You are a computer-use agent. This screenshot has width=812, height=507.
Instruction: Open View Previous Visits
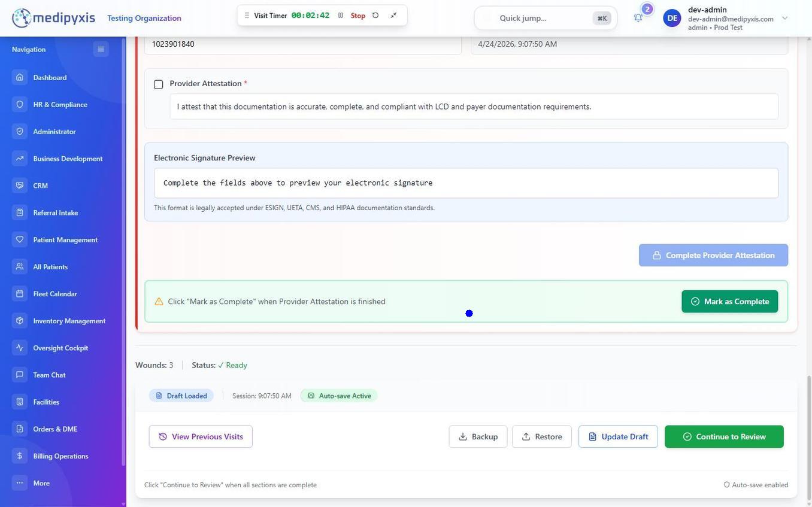click(201, 436)
